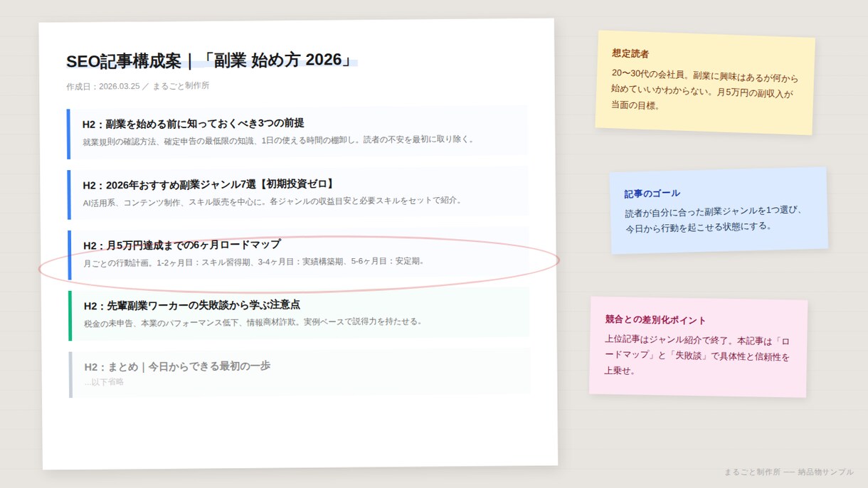Click pink note body starting "上位記事はジャンル紹介"
The image size is (868, 488).
[697, 356]
